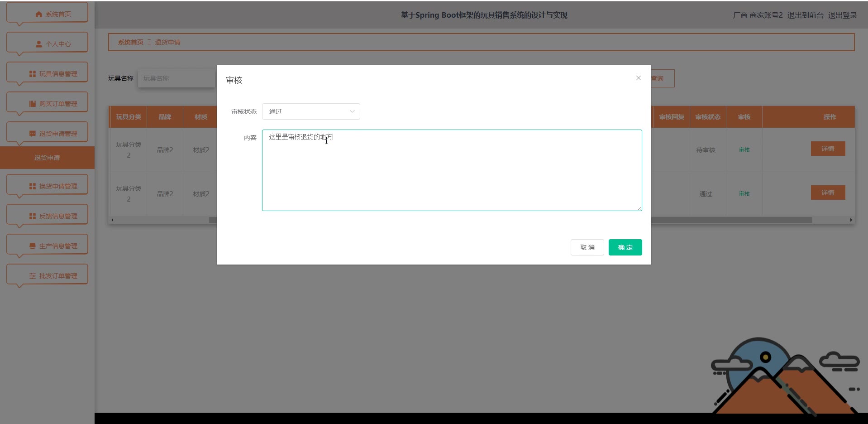Close the 审核 dialog with the X
The image size is (868, 424).
(x=638, y=78)
